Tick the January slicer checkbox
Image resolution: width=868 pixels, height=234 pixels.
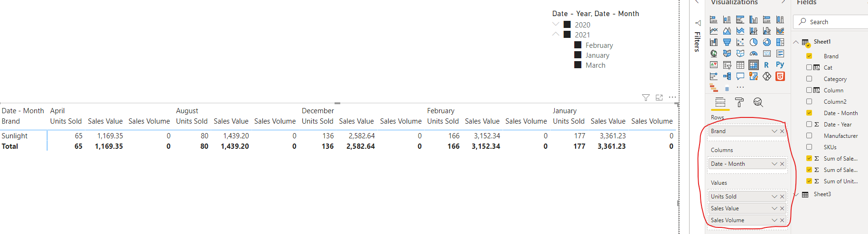point(578,55)
